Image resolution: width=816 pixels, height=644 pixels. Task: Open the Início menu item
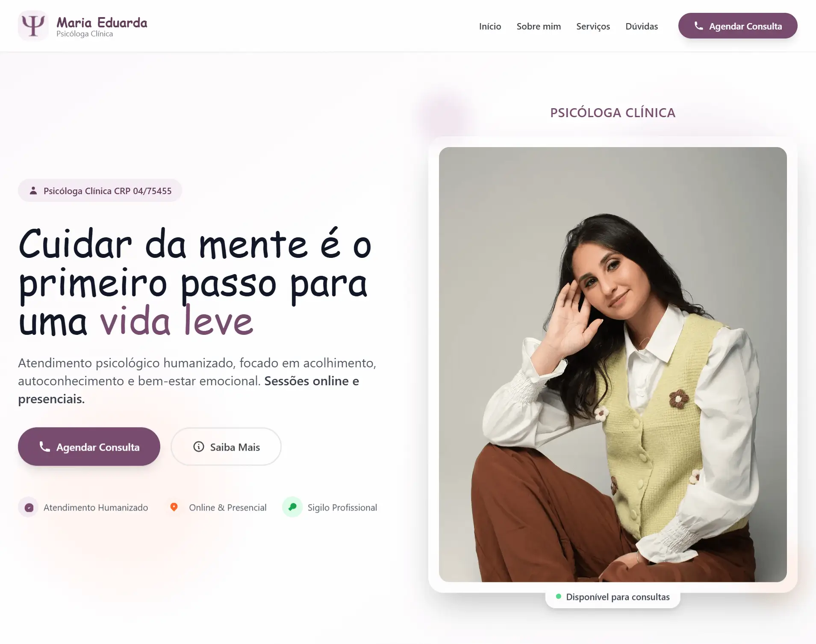[490, 26]
